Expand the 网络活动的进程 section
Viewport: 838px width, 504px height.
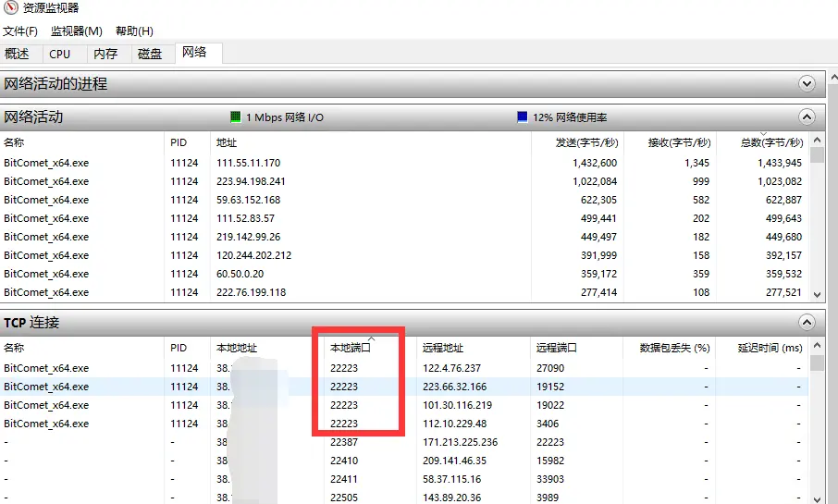click(807, 84)
